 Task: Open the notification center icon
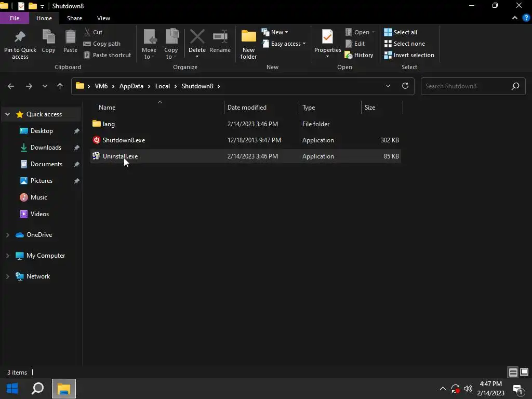click(518, 389)
